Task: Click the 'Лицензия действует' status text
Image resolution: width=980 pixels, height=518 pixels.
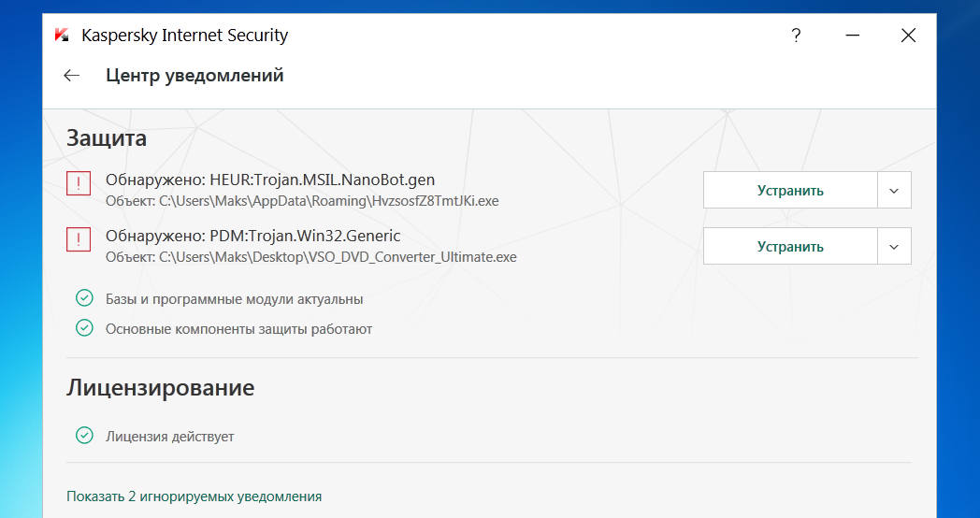Action: 169,437
